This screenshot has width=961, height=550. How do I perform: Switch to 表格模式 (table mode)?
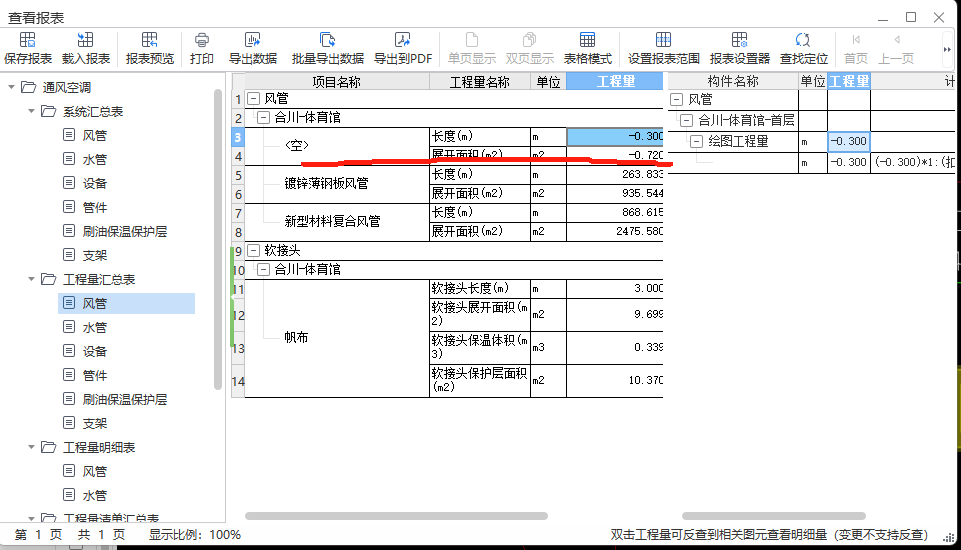[587, 48]
